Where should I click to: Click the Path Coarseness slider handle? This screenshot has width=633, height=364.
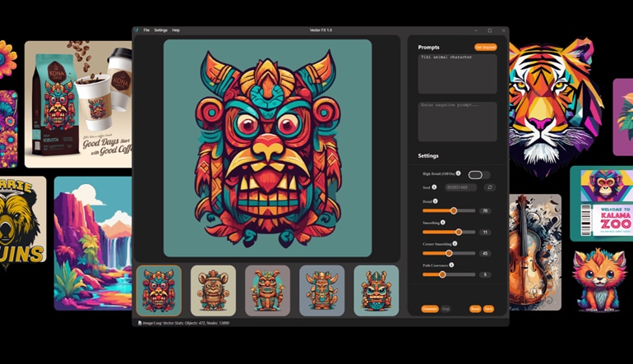[442, 274]
